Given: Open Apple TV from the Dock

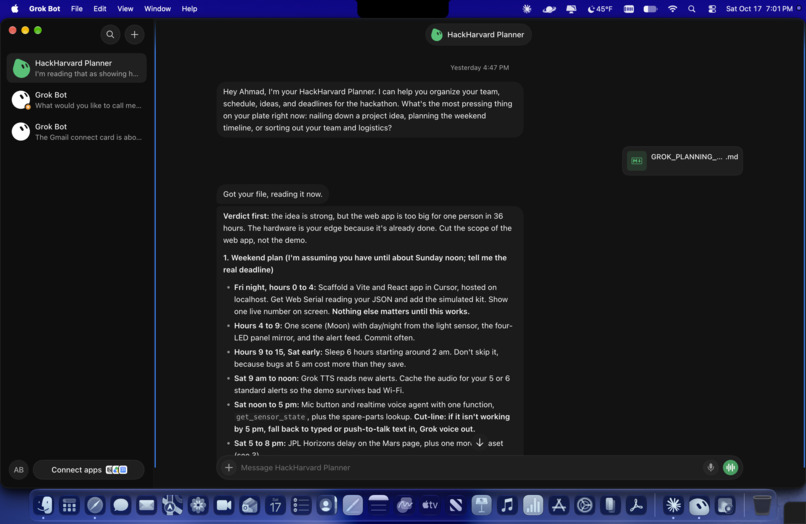Looking at the screenshot, I should click(x=430, y=505).
